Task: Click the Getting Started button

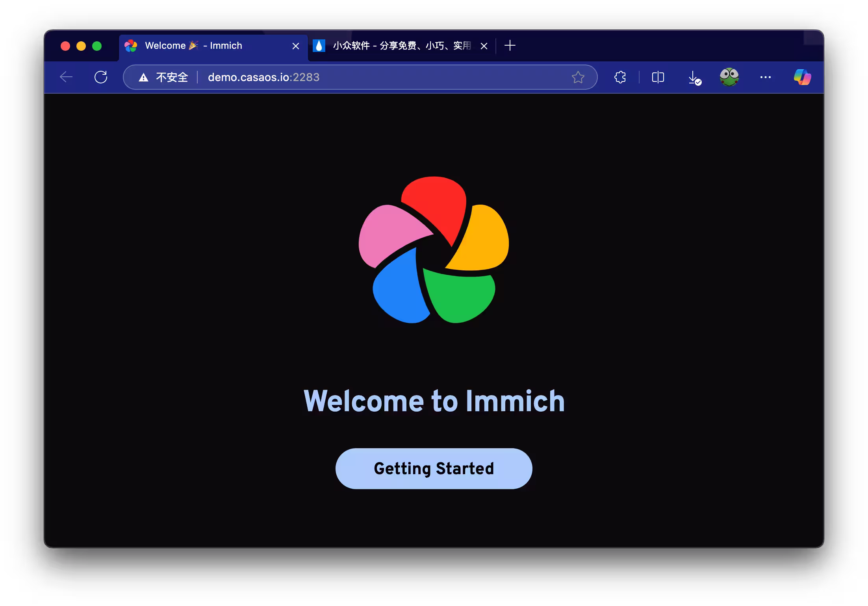Action: [434, 468]
